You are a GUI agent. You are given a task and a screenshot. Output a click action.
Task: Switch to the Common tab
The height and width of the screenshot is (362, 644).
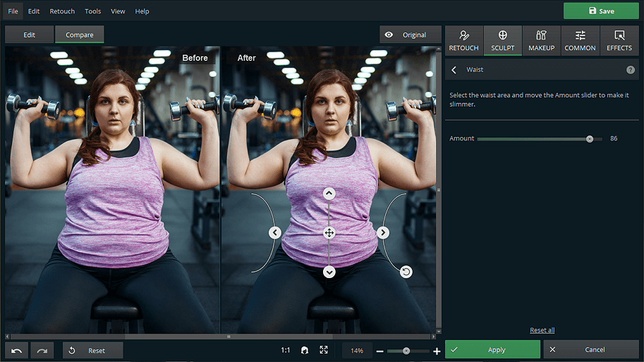[x=580, y=40]
